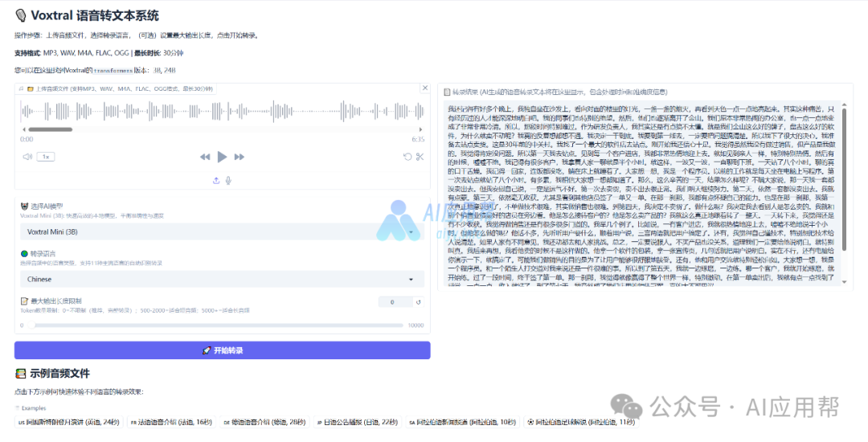The image size is (868, 442).
Task: Click the 10000 slider maximum label
Action: (x=416, y=325)
